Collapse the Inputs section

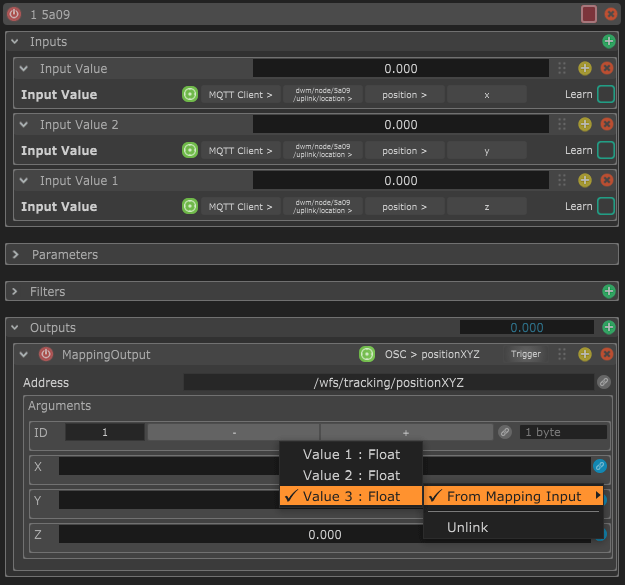[14, 42]
